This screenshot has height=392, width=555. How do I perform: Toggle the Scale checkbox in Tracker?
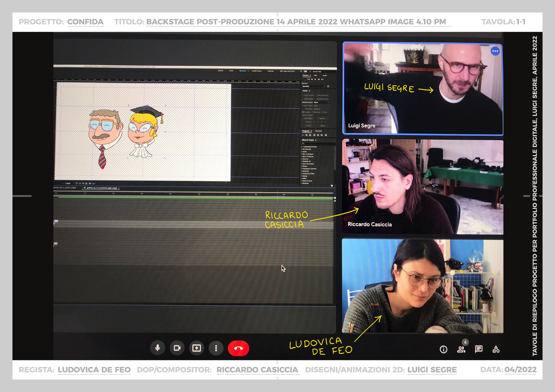click(x=322, y=112)
